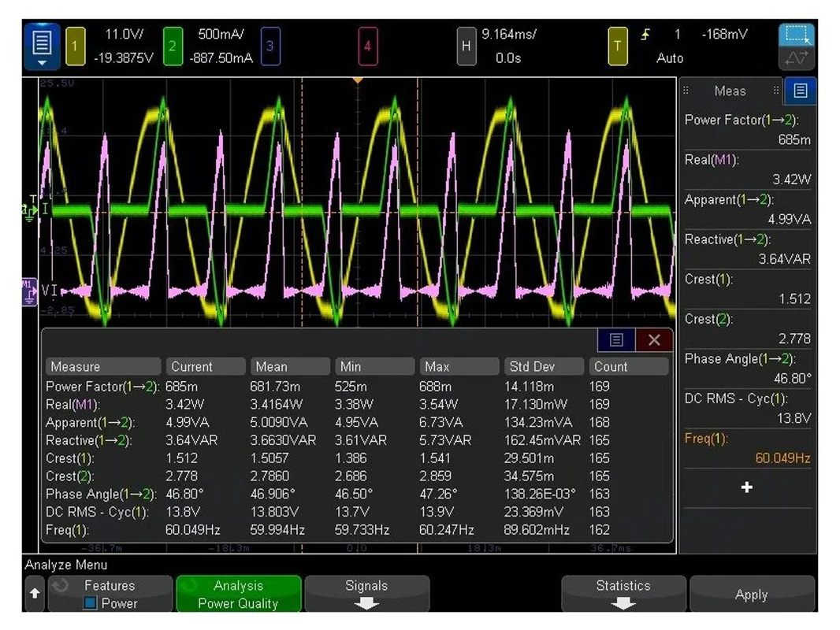Click the Mean column header

pos(290,367)
